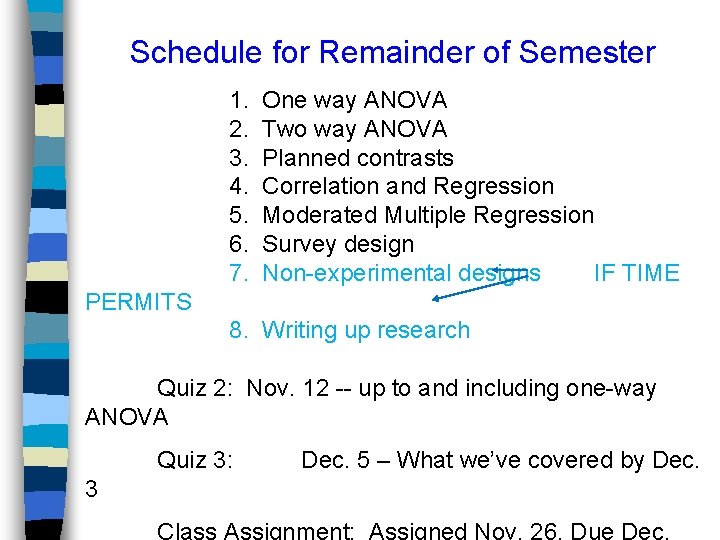Click the 'IF TIME' text

coord(636,273)
